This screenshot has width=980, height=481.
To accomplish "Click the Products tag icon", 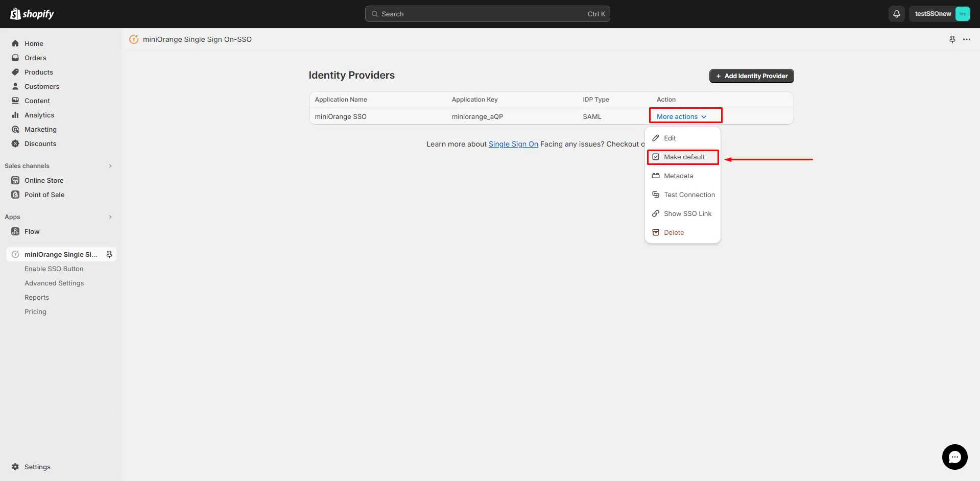I will [15, 72].
